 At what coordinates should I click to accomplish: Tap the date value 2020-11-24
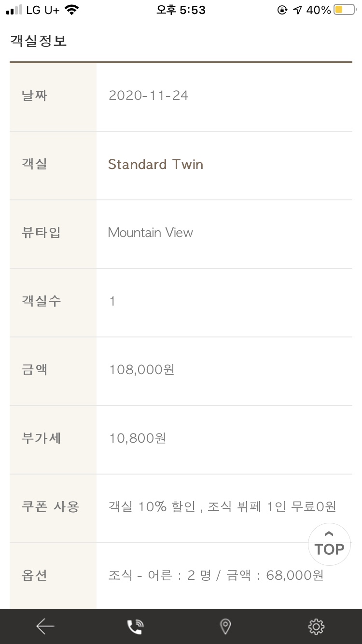[x=149, y=96]
